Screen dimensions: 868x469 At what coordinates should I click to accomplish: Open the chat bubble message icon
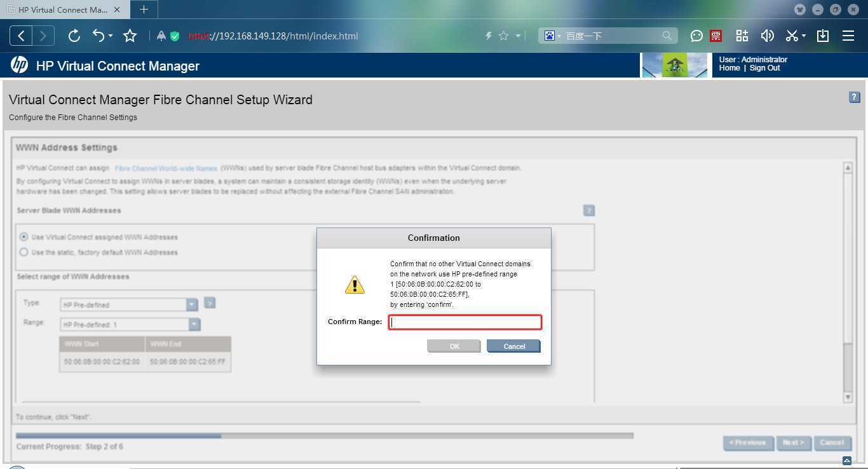coord(696,36)
